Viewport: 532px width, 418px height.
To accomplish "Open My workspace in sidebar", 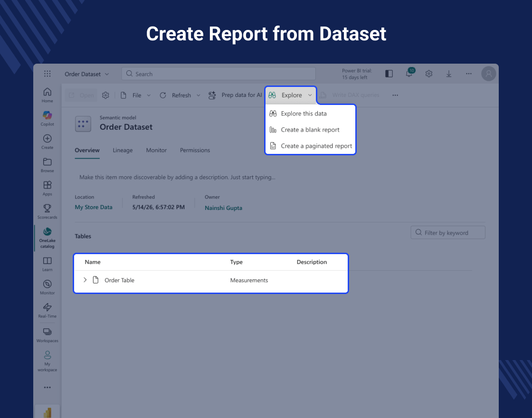I will coord(47,361).
